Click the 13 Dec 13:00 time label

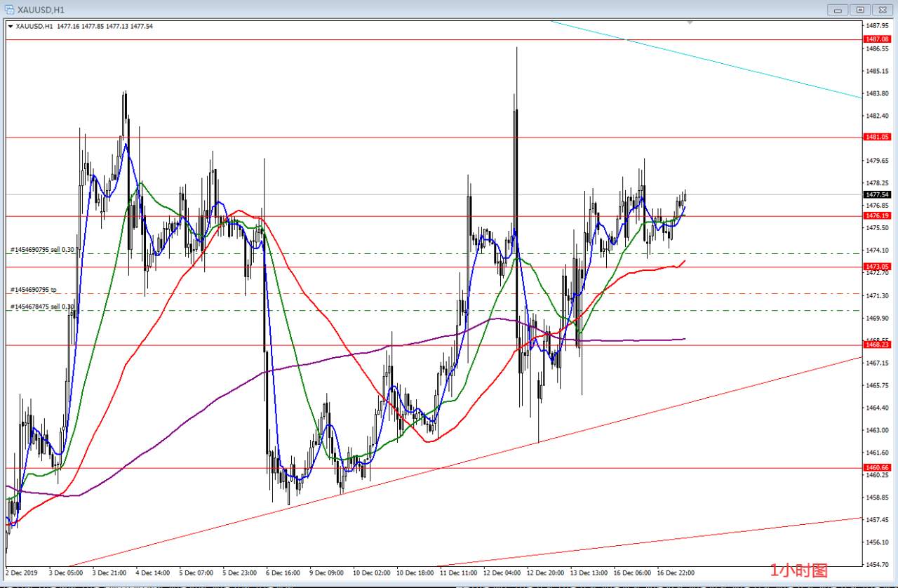pyautogui.click(x=588, y=573)
